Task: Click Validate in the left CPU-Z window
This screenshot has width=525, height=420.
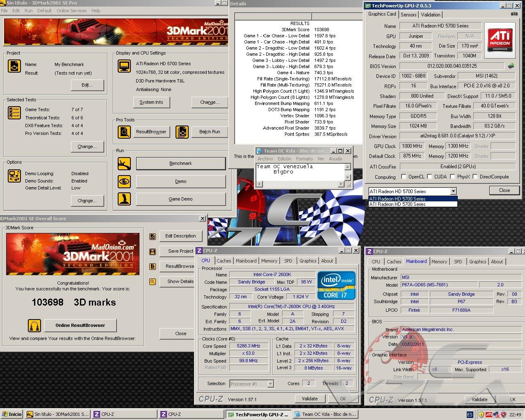Action: (x=310, y=399)
